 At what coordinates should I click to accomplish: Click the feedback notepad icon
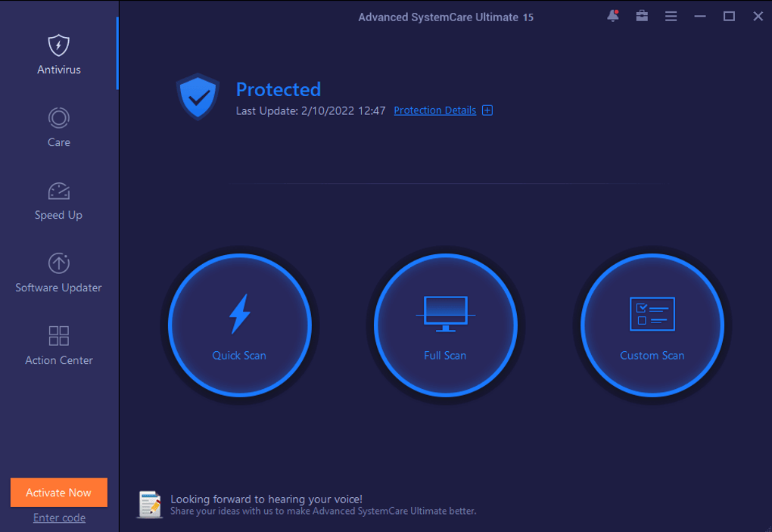pos(150,505)
